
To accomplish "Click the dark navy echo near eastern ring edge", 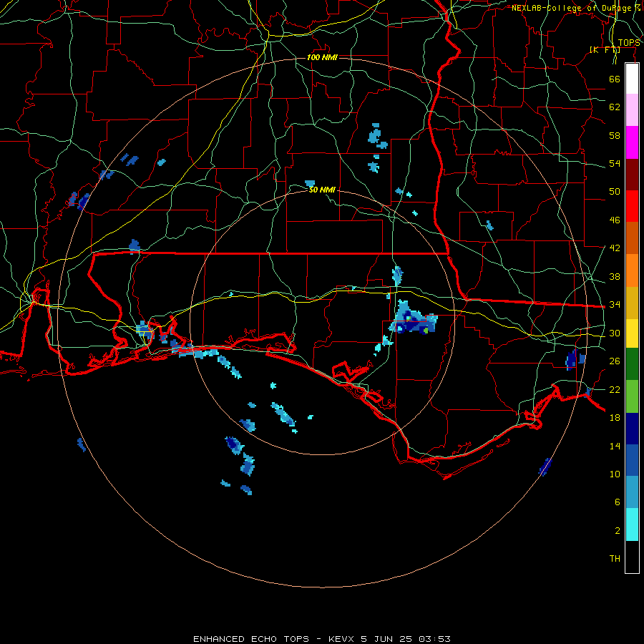I will [x=571, y=360].
